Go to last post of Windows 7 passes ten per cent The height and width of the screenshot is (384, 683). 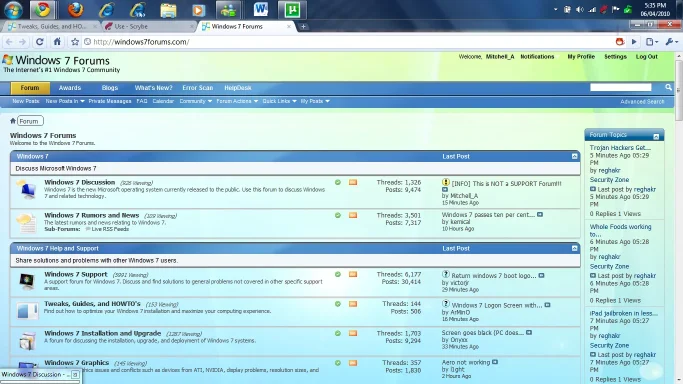click(540, 215)
